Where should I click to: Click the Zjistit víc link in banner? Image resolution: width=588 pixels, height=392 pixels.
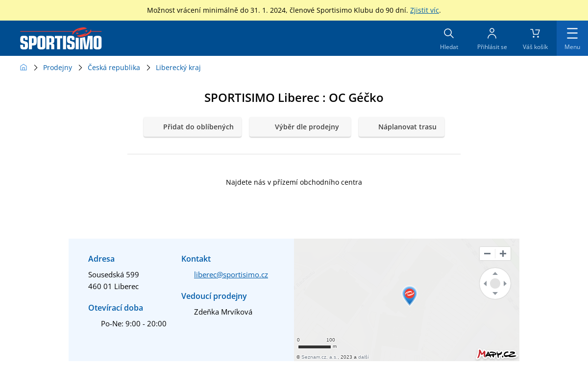click(424, 10)
